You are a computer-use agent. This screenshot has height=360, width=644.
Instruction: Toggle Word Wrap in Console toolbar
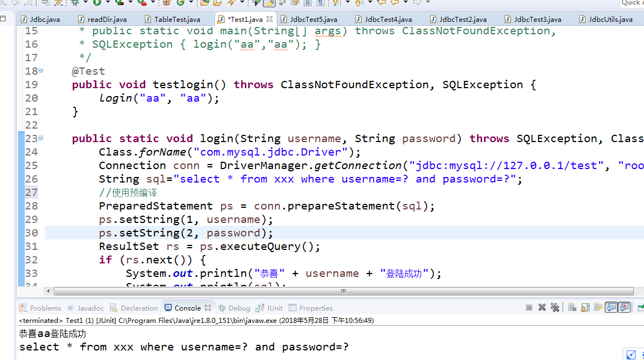pyautogui.click(x=598, y=307)
